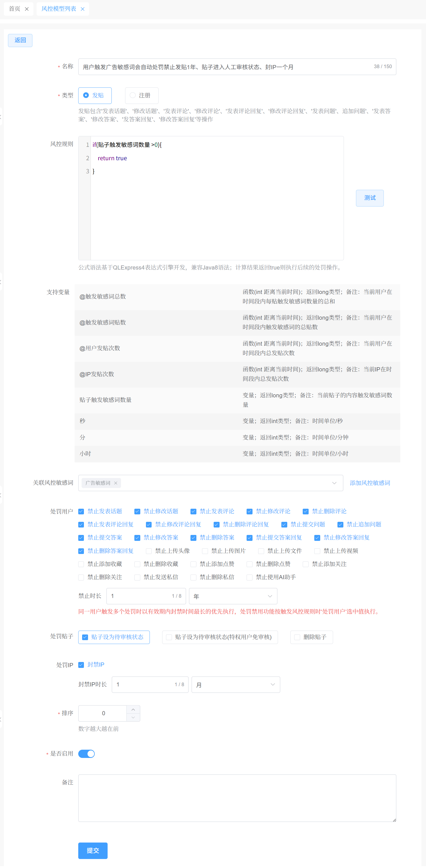Open the 封禁IP时长 unit dropdown 月
This screenshot has width=426, height=868.
click(236, 685)
